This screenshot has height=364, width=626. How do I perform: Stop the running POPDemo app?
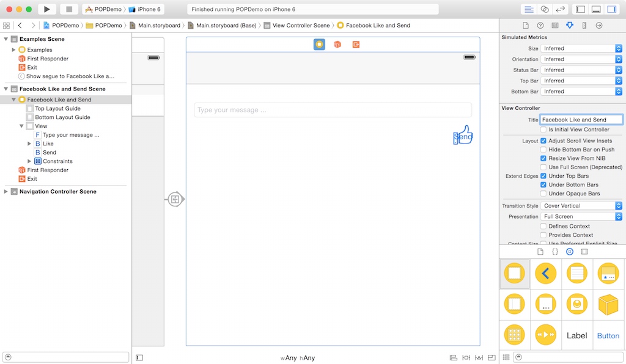(x=69, y=9)
